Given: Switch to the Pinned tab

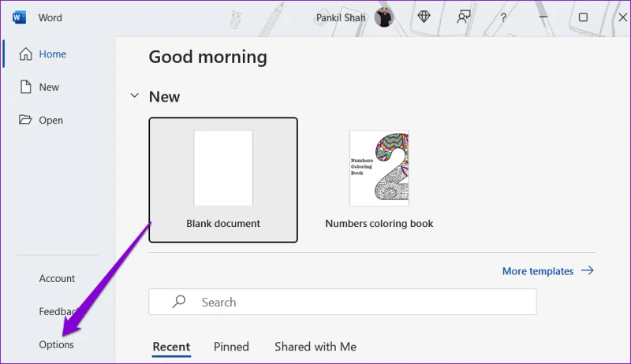Looking at the screenshot, I should [231, 347].
